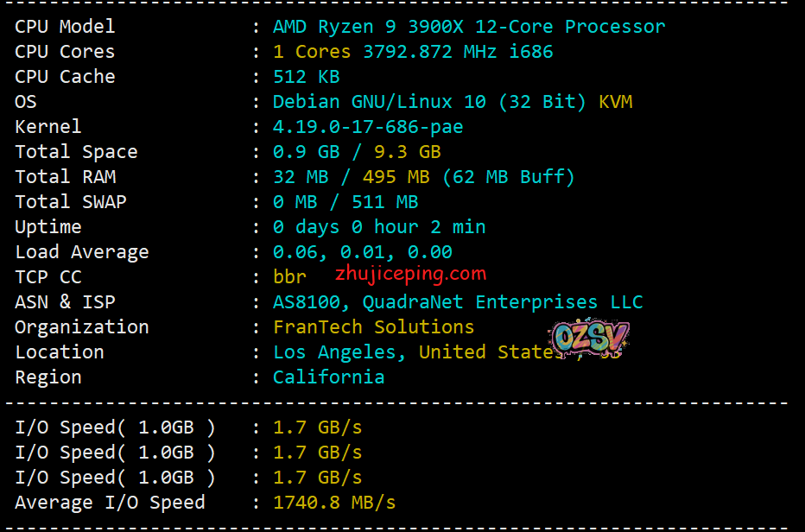
Task: Click the Kernel label
Action: coord(48,127)
